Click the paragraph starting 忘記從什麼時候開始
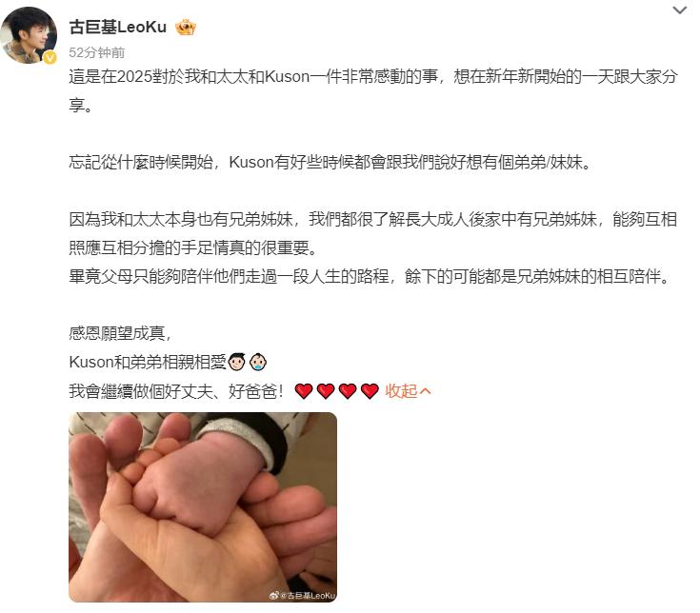The height and width of the screenshot is (613, 700). (330, 162)
